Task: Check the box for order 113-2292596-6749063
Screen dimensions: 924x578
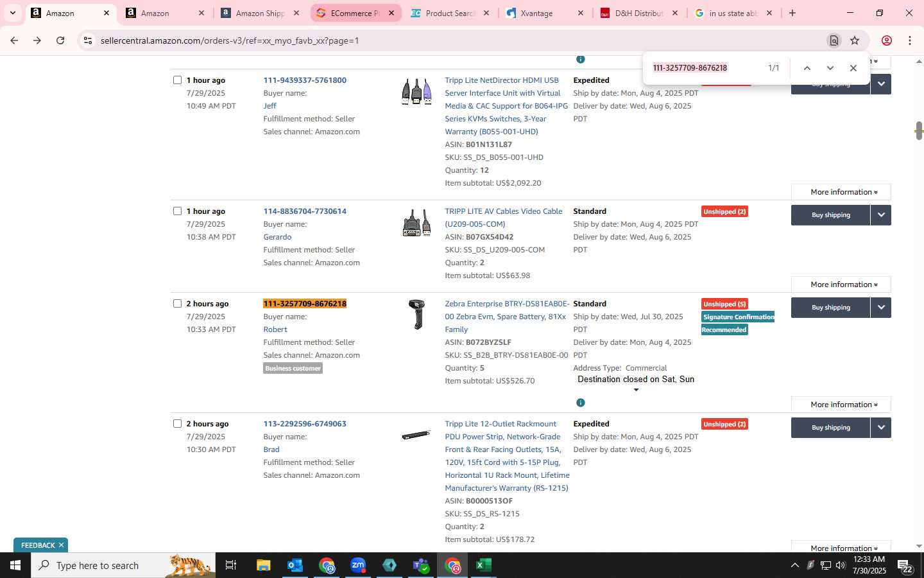Action: (x=177, y=424)
